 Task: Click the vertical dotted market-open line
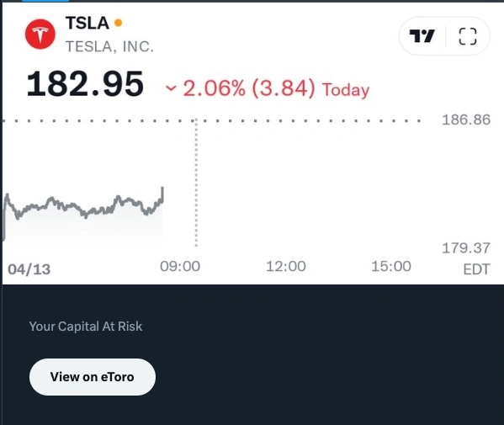pos(196,183)
